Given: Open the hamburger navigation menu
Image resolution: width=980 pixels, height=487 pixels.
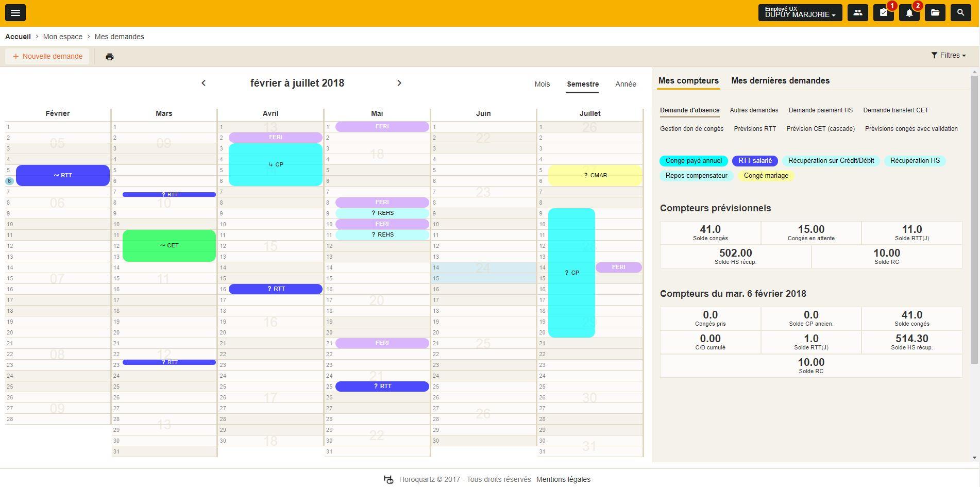Looking at the screenshot, I should pos(15,12).
